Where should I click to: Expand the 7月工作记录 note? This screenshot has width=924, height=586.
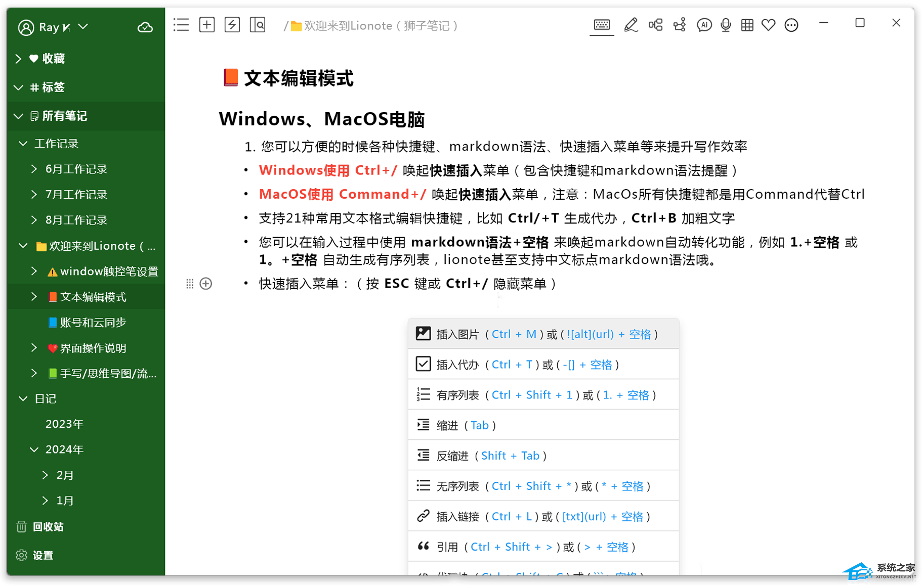34,194
